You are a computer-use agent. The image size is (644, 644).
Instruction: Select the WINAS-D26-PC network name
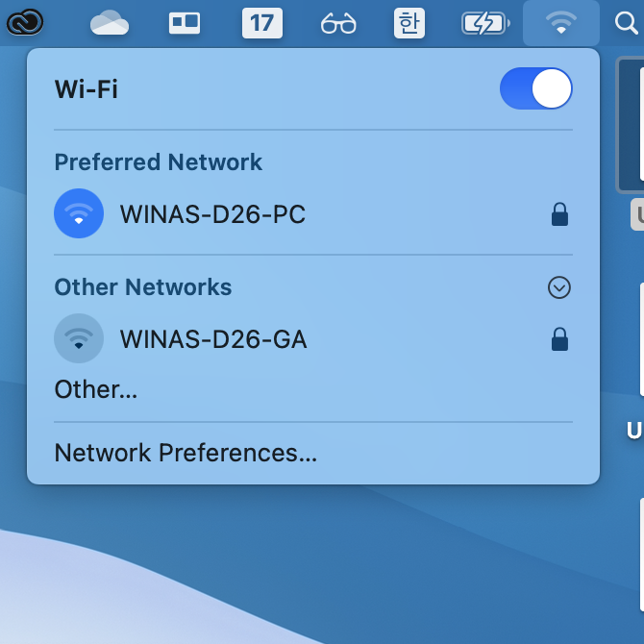pos(212,214)
